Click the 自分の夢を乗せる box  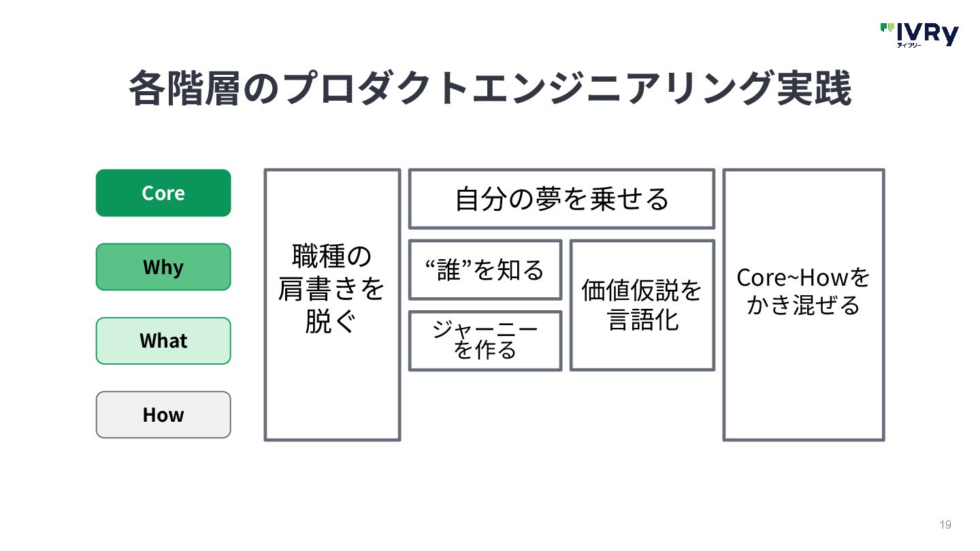(561, 199)
